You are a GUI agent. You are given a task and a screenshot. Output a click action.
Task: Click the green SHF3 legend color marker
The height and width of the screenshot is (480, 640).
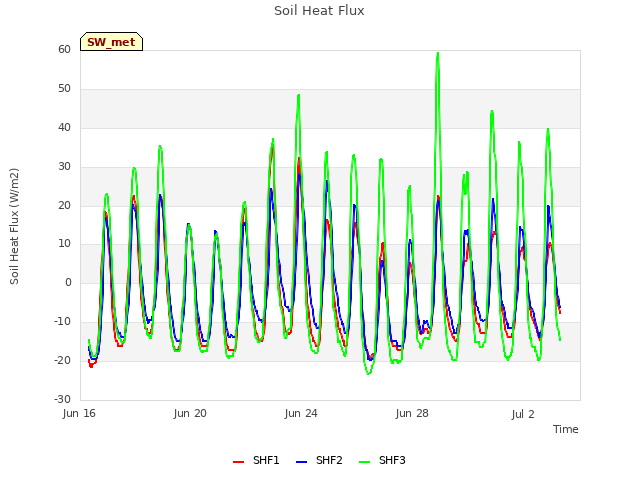364,462
